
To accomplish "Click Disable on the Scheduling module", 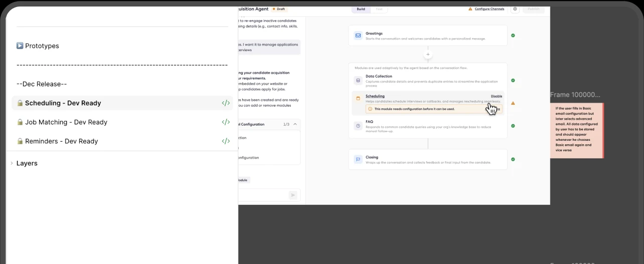I will [x=496, y=96].
